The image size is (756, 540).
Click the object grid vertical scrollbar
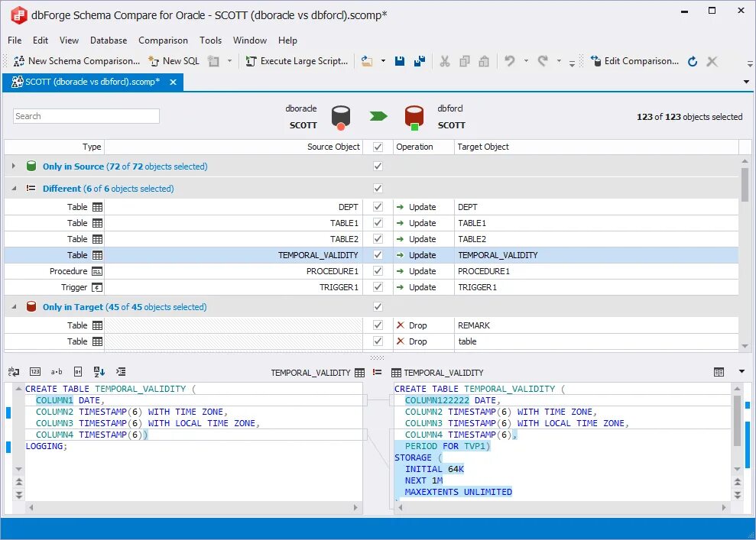(x=745, y=253)
